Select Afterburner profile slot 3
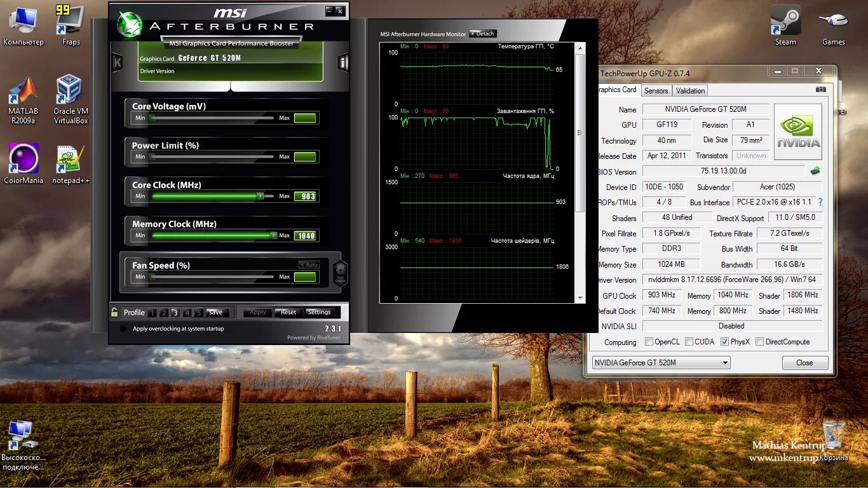The height and width of the screenshot is (488, 868). (x=175, y=313)
